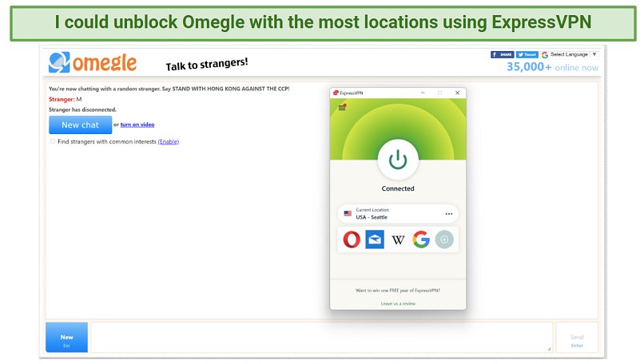Share Omegle on Facebook
This screenshot has height=364, width=644.
[502, 54]
